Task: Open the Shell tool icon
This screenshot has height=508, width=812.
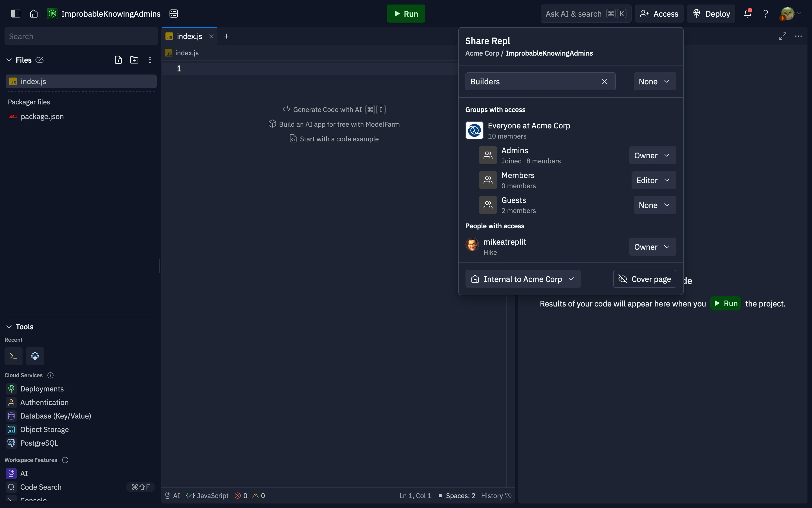Action: pyautogui.click(x=14, y=356)
